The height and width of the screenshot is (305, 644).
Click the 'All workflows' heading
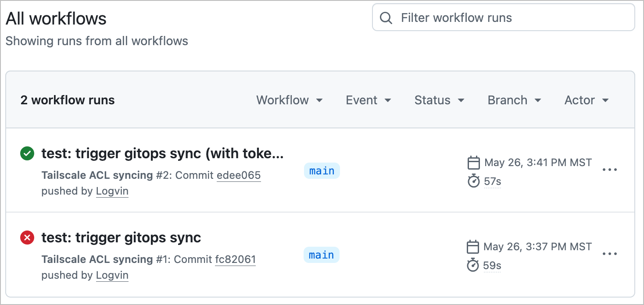pyautogui.click(x=56, y=19)
